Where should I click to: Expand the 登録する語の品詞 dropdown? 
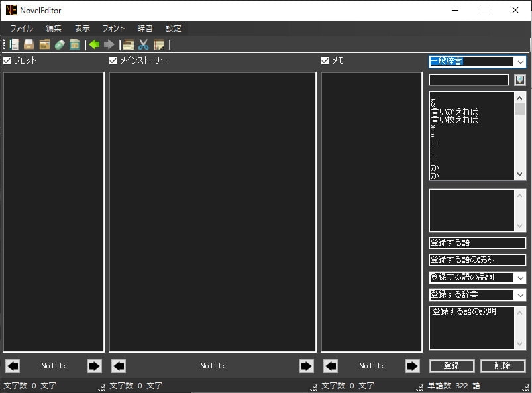point(520,278)
